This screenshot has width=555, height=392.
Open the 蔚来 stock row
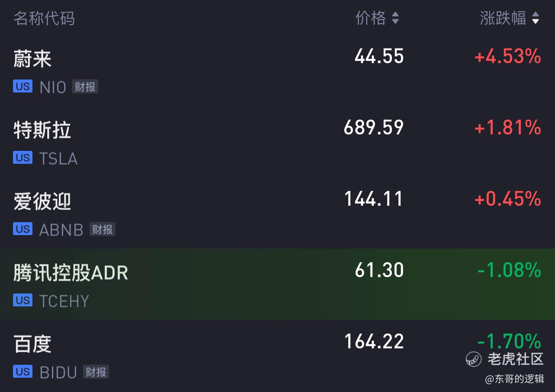[x=277, y=71]
